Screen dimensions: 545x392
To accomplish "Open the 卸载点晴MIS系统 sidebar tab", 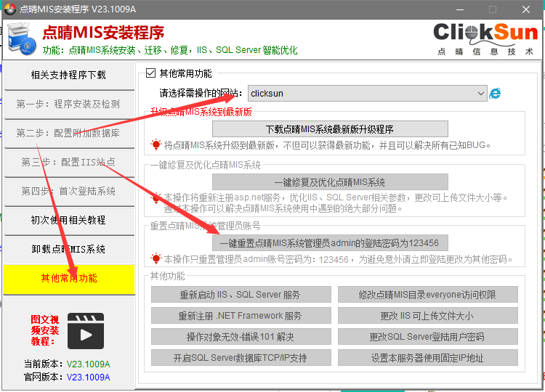I will click(69, 250).
